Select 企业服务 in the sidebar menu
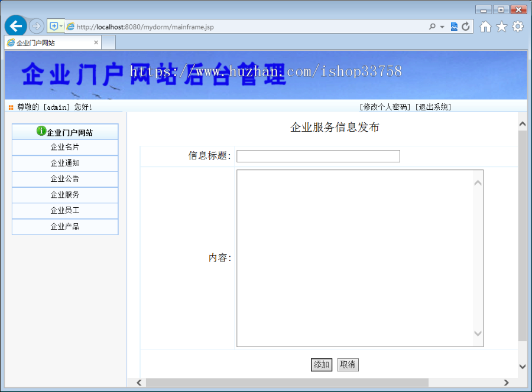The width and height of the screenshot is (532, 392). pos(65,195)
